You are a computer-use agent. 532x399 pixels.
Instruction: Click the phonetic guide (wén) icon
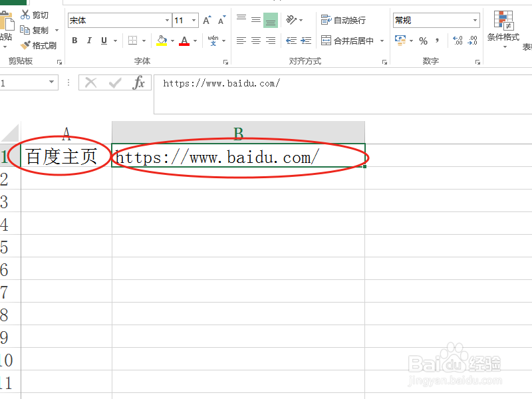(213, 41)
